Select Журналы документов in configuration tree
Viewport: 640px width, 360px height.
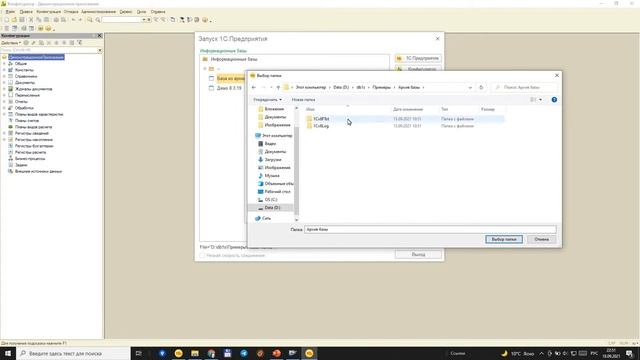[x=33, y=89]
